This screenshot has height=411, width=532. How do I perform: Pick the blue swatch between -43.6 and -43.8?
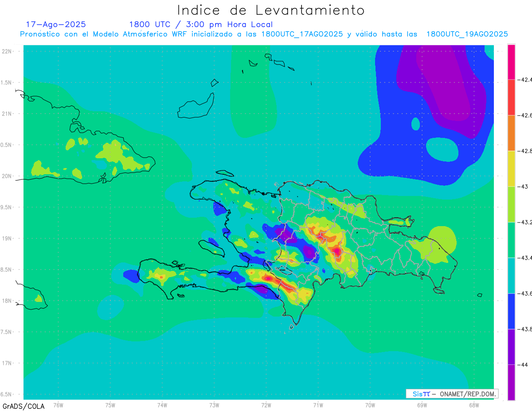tap(511, 311)
